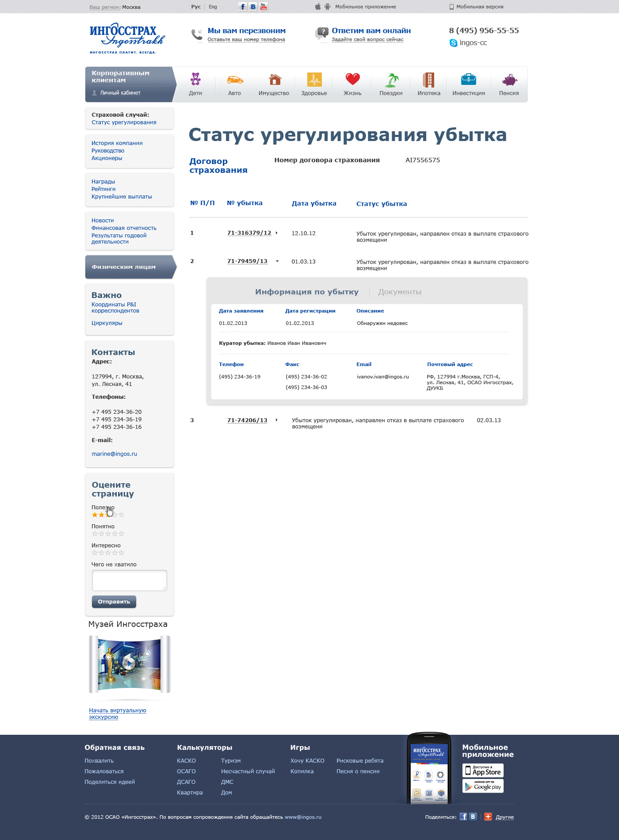Click the Чего не хватило text area
This screenshot has width=619, height=840.
click(130, 580)
